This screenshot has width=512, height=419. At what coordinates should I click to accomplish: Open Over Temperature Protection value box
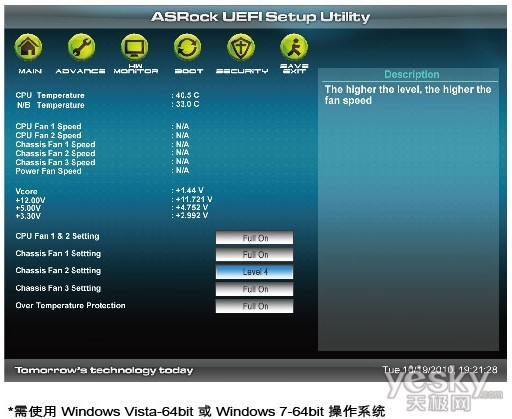coord(254,306)
